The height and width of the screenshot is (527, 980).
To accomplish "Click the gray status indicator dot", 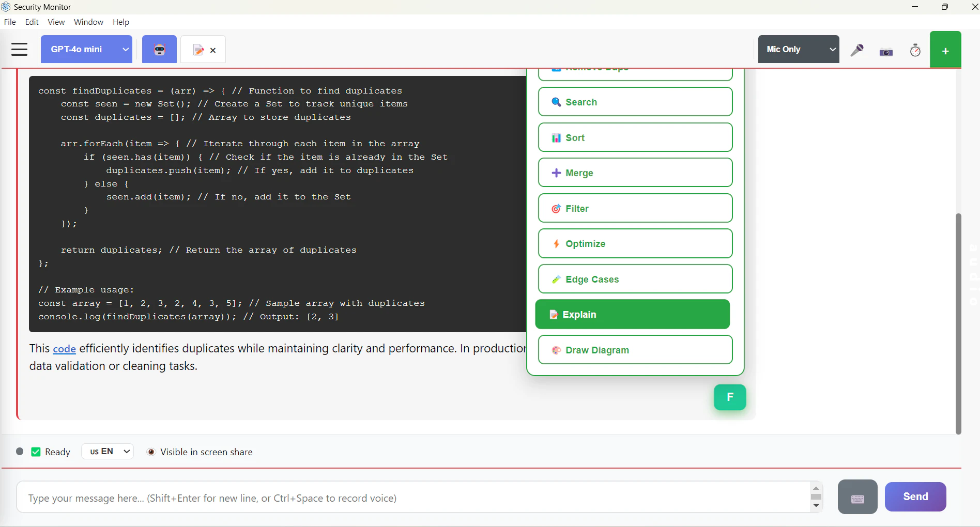I will [x=20, y=452].
